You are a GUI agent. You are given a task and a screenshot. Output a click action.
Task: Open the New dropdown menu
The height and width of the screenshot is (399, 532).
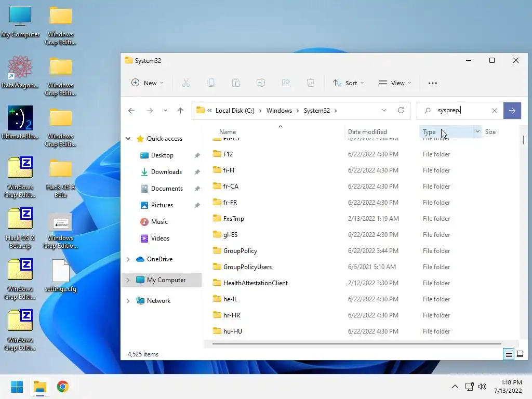(x=147, y=83)
